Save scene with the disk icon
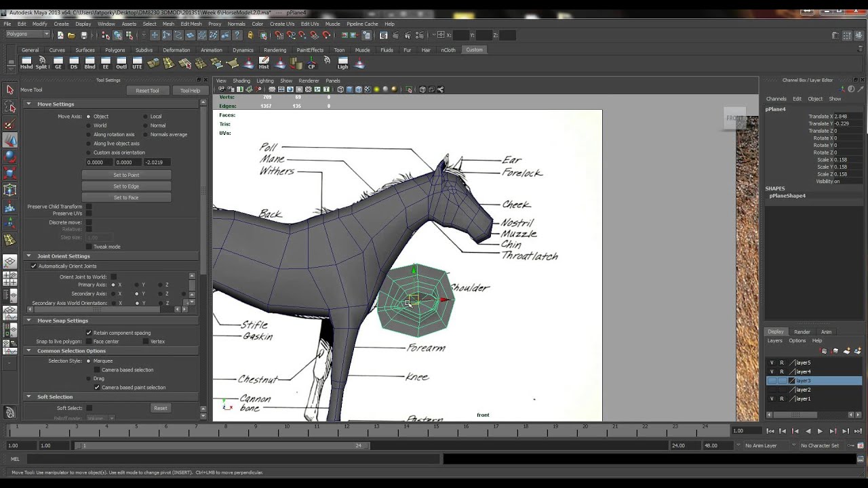 coord(84,35)
